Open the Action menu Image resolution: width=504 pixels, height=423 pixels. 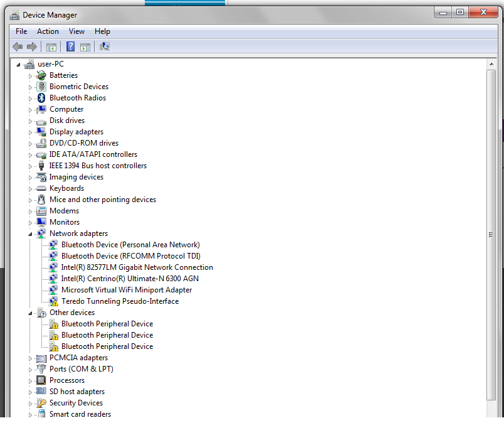(48, 31)
